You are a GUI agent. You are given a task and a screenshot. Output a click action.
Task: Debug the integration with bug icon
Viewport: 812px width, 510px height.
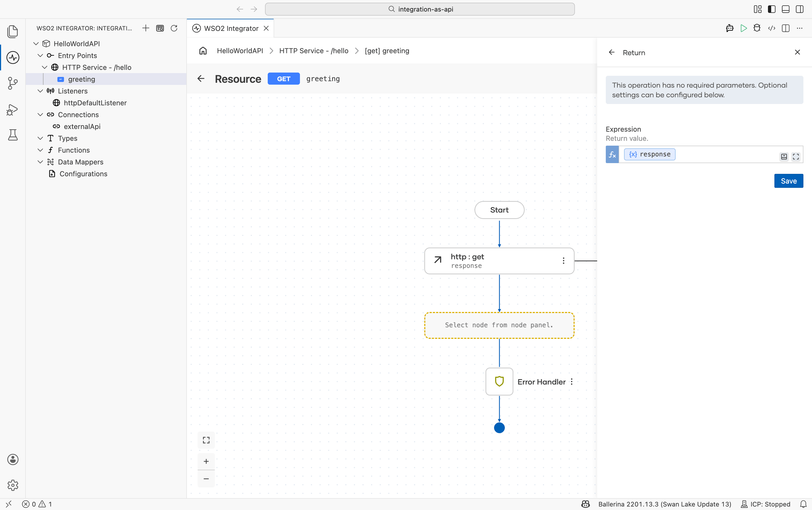point(757,28)
